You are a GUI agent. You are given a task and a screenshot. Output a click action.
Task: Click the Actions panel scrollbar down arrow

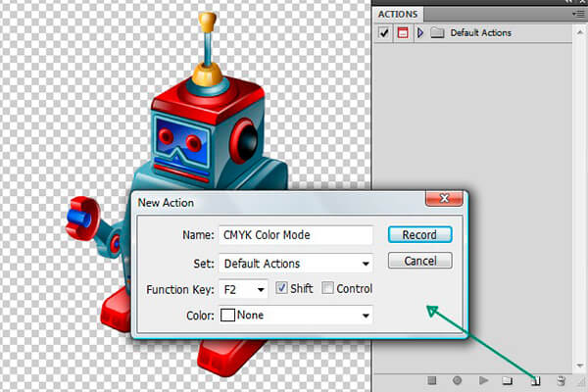[580, 365]
